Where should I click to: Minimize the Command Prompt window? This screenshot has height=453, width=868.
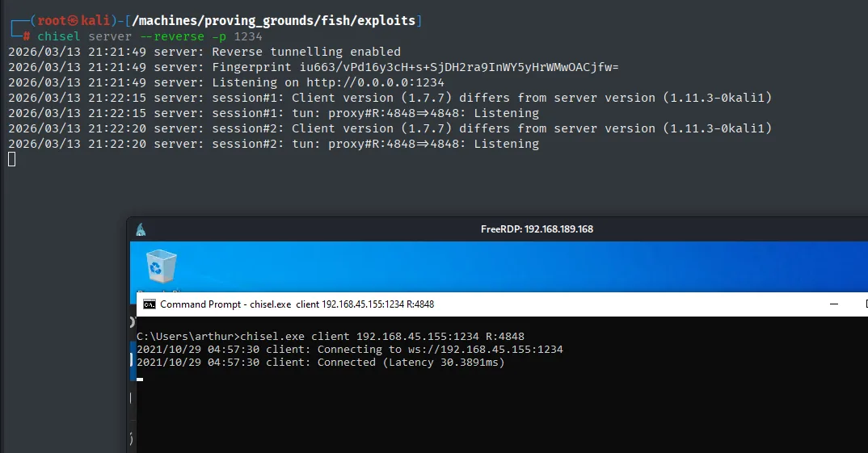pyautogui.click(x=834, y=304)
